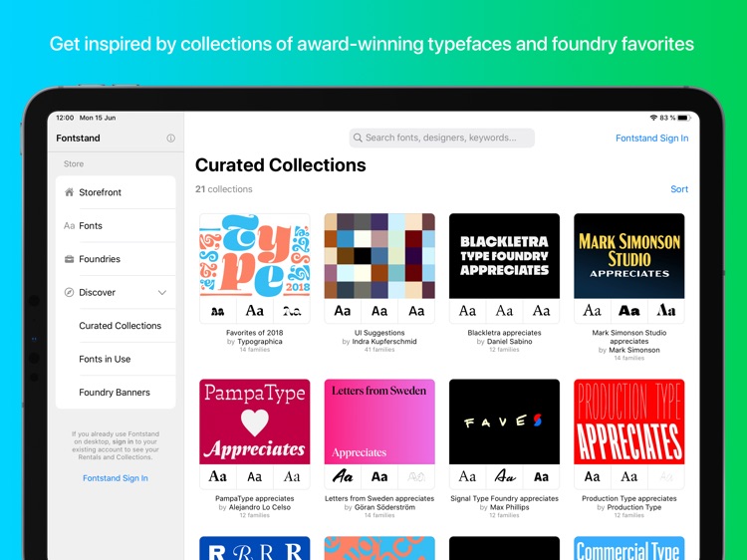This screenshot has height=560, width=747.
Task: Click Fontstand Sign In at top right
Action: pyautogui.click(x=651, y=139)
